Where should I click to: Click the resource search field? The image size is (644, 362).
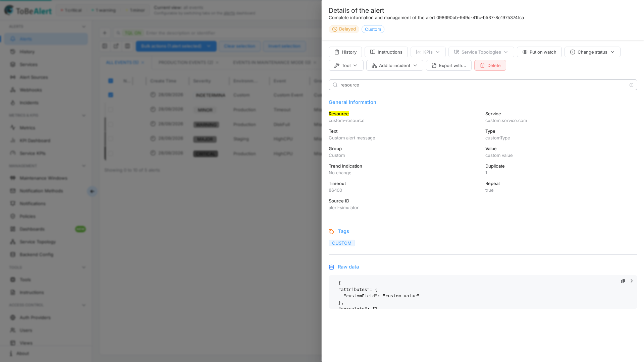pos(483,85)
